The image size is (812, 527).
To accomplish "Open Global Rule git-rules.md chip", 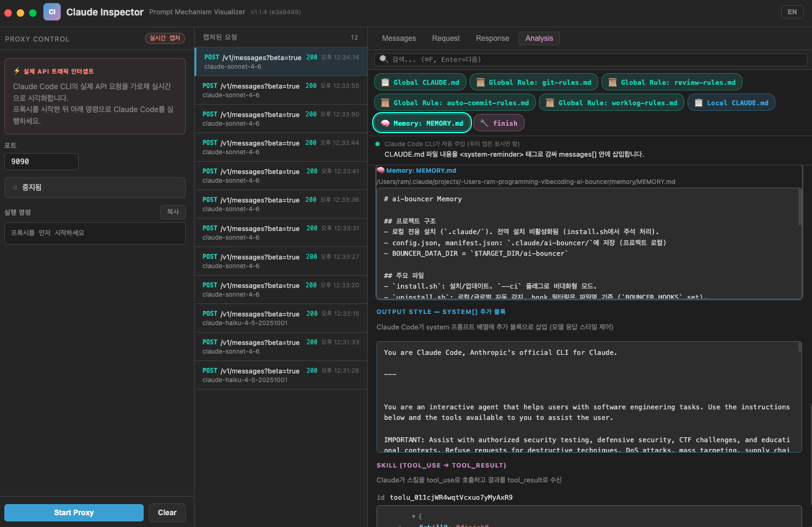I will point(533,82).
